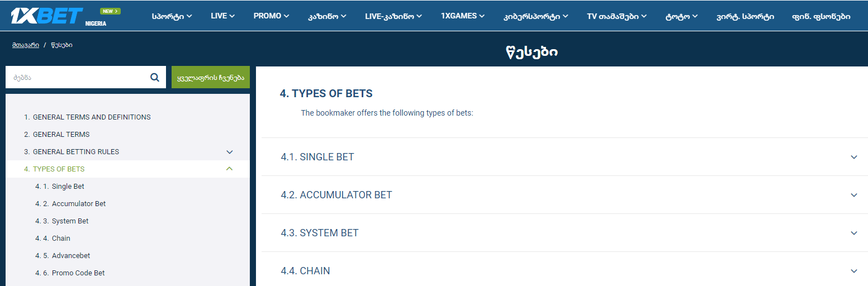Image resolution: width=868 pixels, height=286 pixels.
Task: Collapse Types of Bets sidebar chevron
Action: point(229,169)
